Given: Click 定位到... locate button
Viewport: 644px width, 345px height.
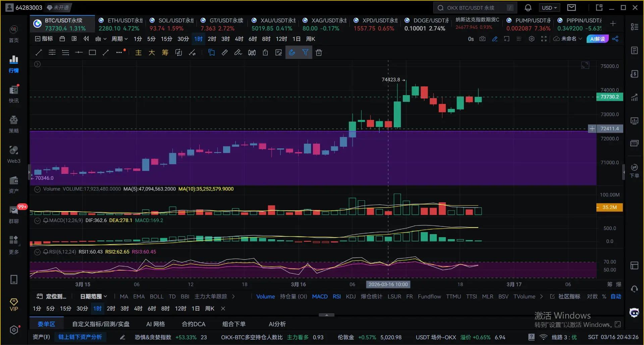Looking at the screenshot, I should tap(51, 296).
